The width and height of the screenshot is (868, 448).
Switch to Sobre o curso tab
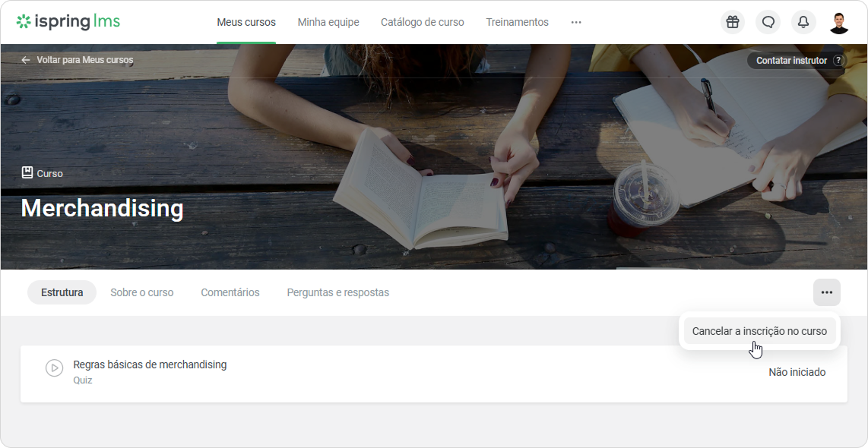tap(141, 292)
